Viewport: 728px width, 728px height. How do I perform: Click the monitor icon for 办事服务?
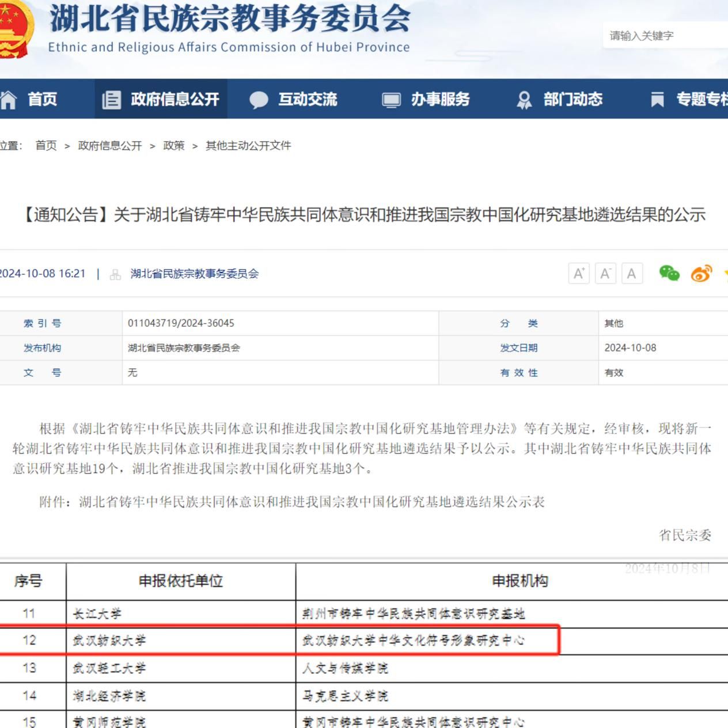(391, 100)
